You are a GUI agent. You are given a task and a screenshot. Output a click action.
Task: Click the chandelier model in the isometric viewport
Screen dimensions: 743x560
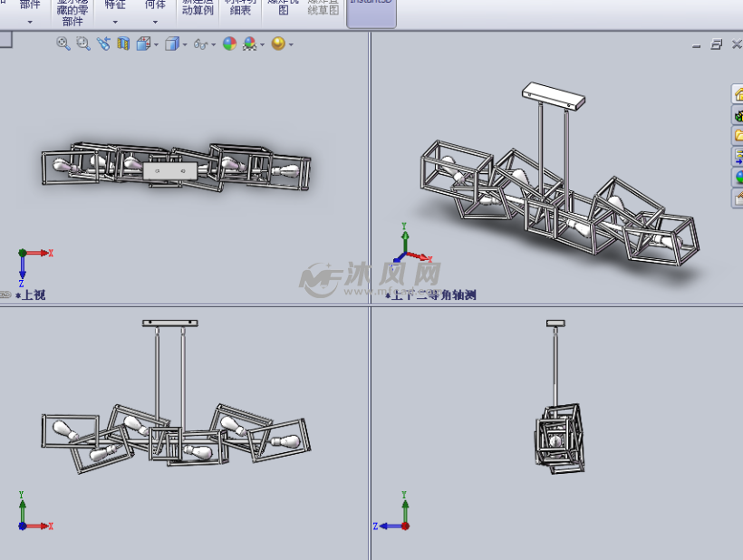click(x=553, y=199)
